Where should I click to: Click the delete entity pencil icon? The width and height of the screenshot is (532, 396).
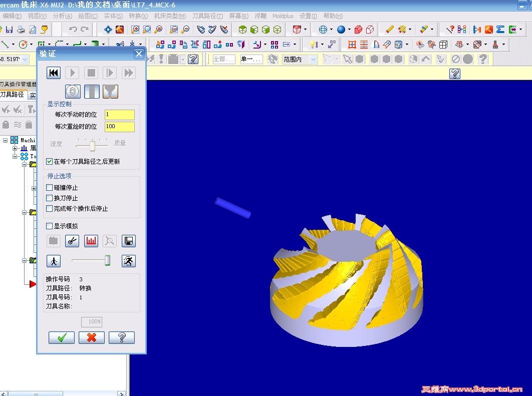[x=389, y=30]
